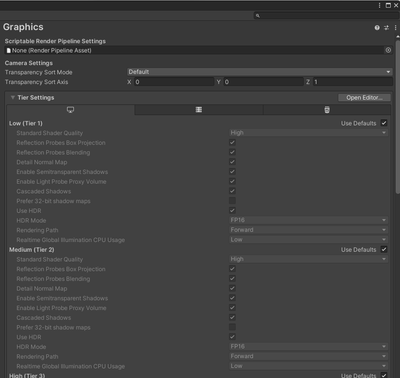This screenshot has height=378, width=400.
Task: Open Tier 2 Realtime Global Illumination CPU Usage dropdown
Action: point(308,366)
